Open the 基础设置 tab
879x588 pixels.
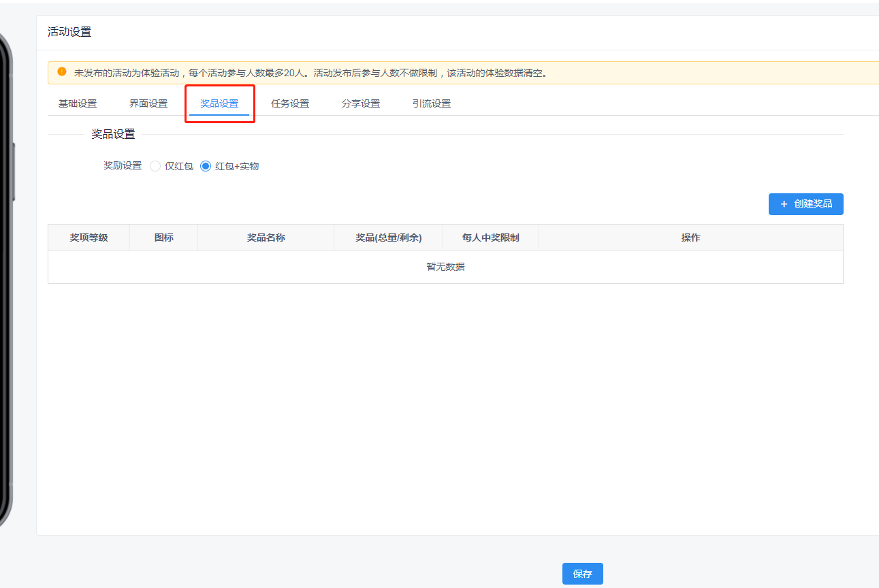click(x=78, y=103)
